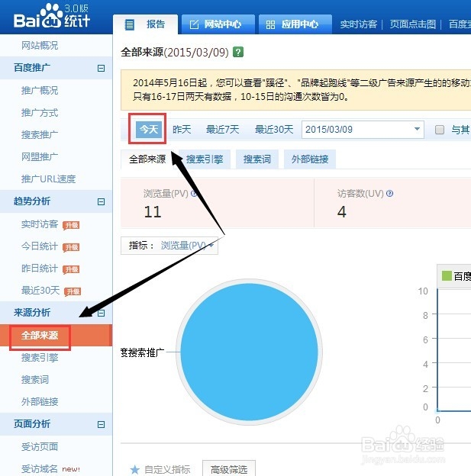Open the 指标 浏览量(PV) dropdown
The width and height of the screenshot is (471, 476).
[x=169, y=246]
